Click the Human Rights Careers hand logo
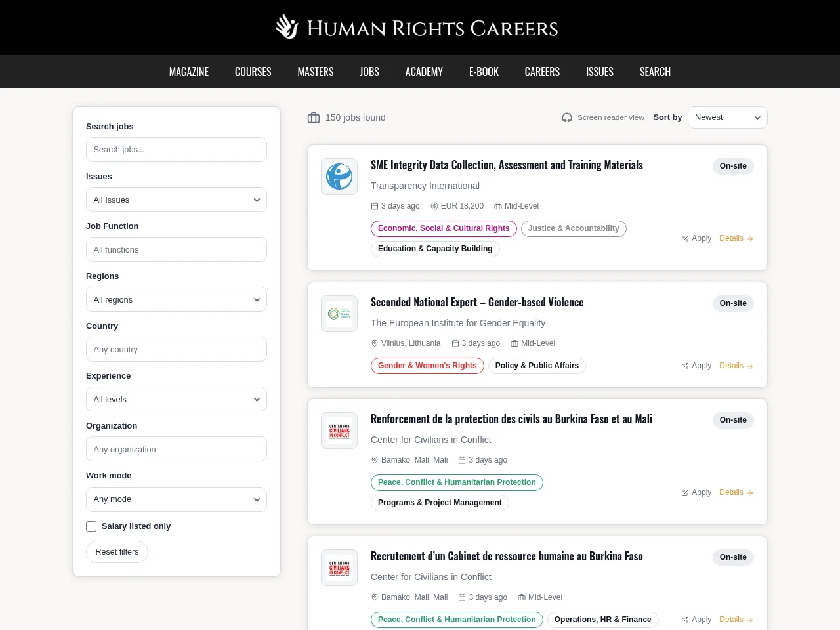Screen dimensions: 840x630 (x=287, y=27)
